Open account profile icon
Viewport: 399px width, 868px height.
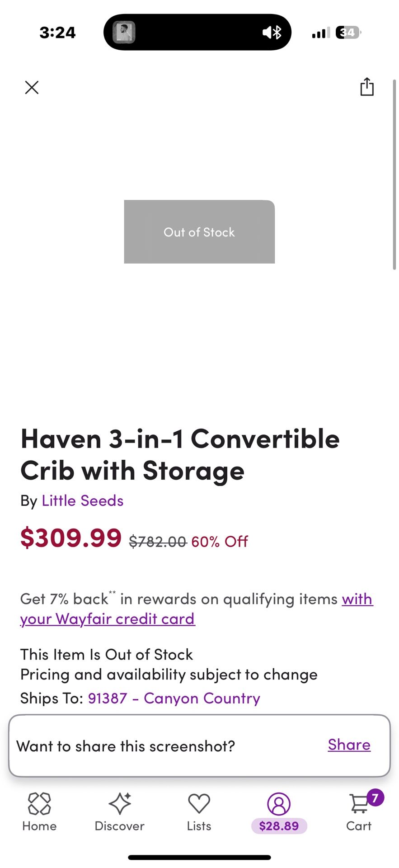coord(279,804)
